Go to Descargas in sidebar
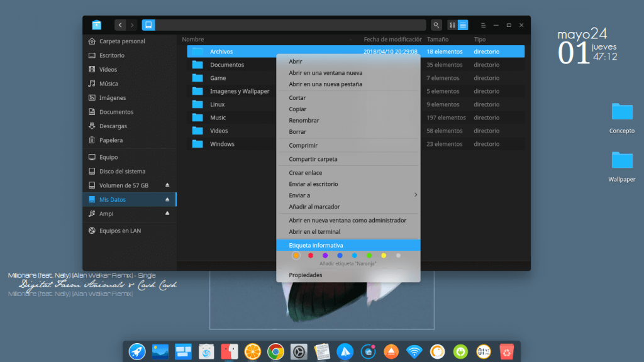 [x=113, y=126]
